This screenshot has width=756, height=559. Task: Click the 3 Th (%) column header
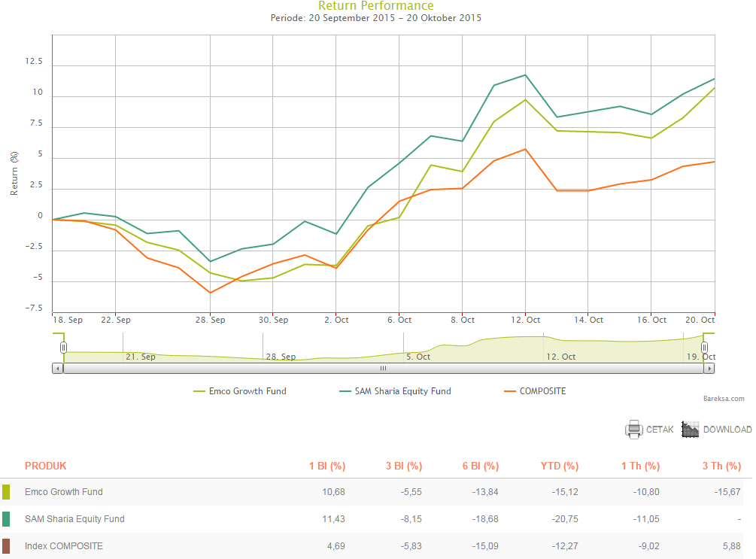pos(721,466)
